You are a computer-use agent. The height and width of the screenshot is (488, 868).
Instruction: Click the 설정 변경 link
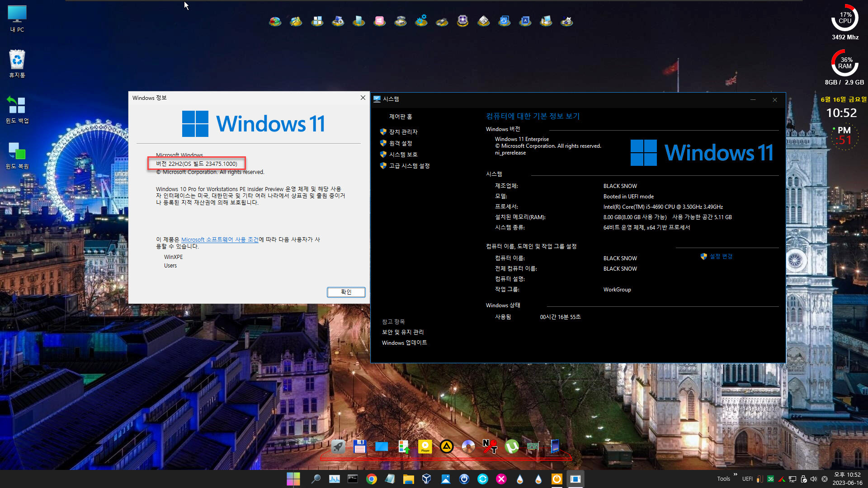(721, 256)
